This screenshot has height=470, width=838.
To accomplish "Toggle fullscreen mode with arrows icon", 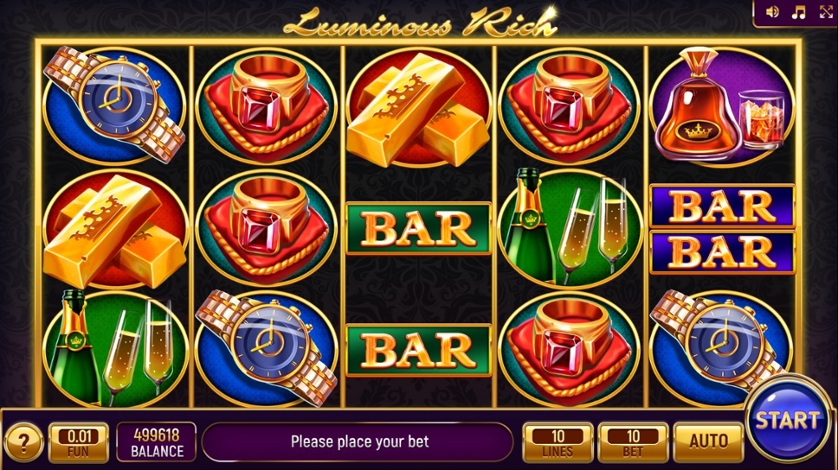I will click(x=826, y=12).
